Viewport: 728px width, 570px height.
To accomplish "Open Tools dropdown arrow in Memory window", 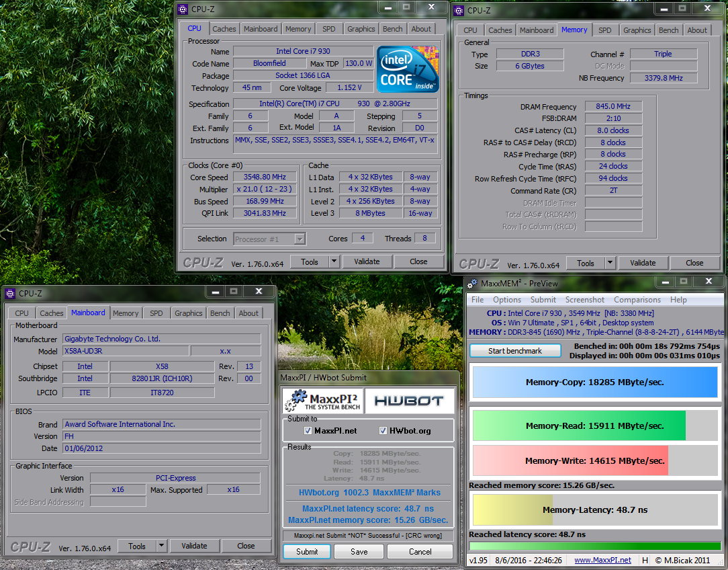I will coord(610,263).
